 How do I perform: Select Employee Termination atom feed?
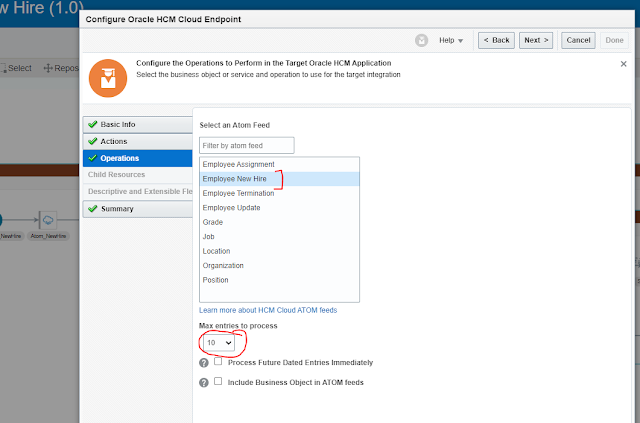279,194
